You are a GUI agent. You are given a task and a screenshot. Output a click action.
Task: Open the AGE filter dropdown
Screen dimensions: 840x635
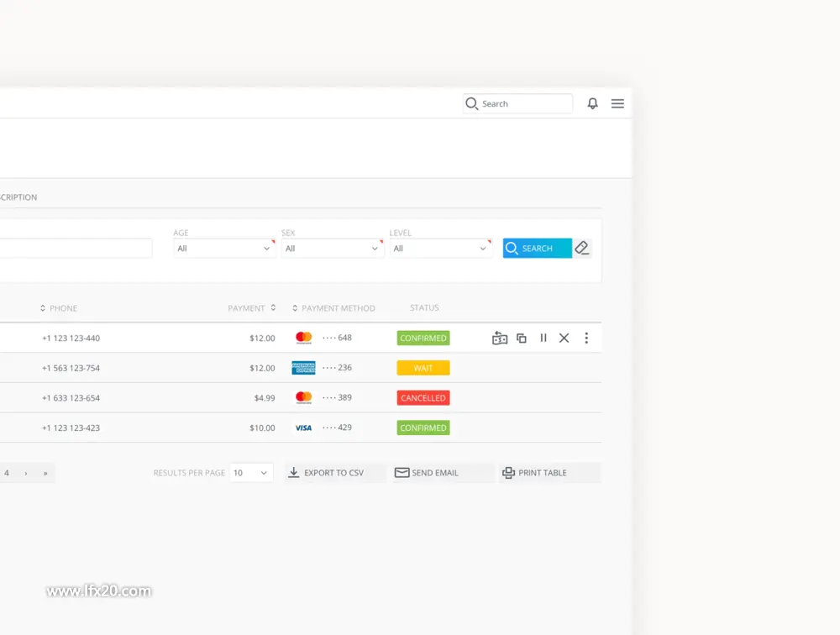[x=224, y=249]
